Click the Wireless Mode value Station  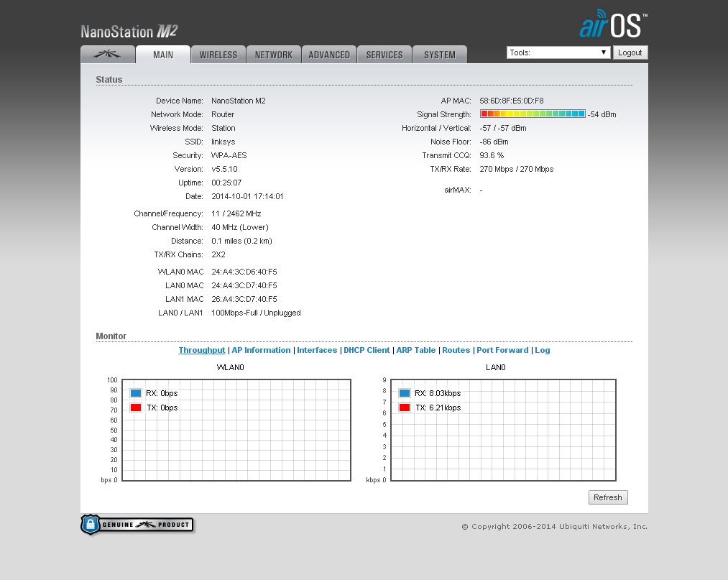[x=224, y=128]
